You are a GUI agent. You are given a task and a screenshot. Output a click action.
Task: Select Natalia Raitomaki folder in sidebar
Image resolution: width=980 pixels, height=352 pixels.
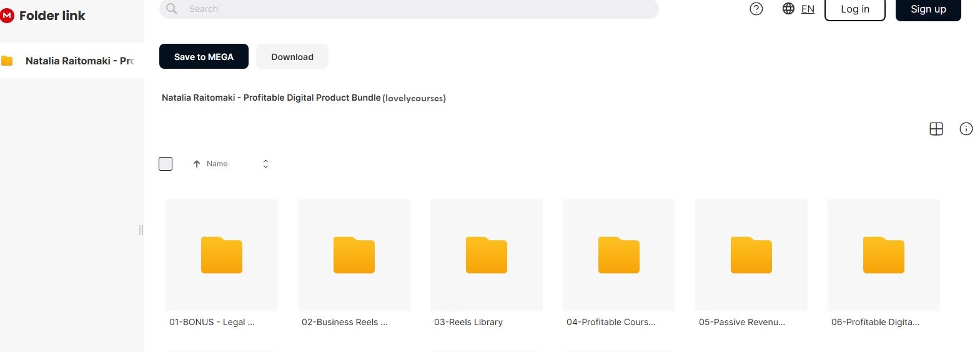click(79, 61)
